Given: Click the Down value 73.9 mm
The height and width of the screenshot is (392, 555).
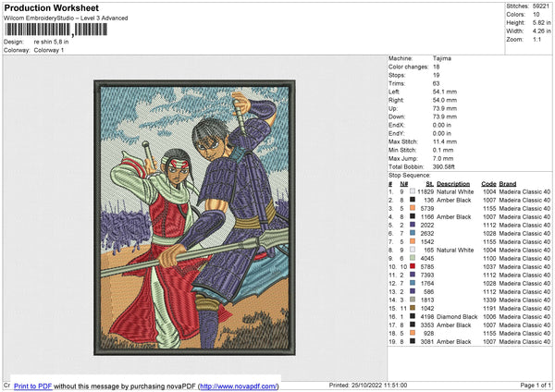Looking at the screenshot, I should click(445, 116).
